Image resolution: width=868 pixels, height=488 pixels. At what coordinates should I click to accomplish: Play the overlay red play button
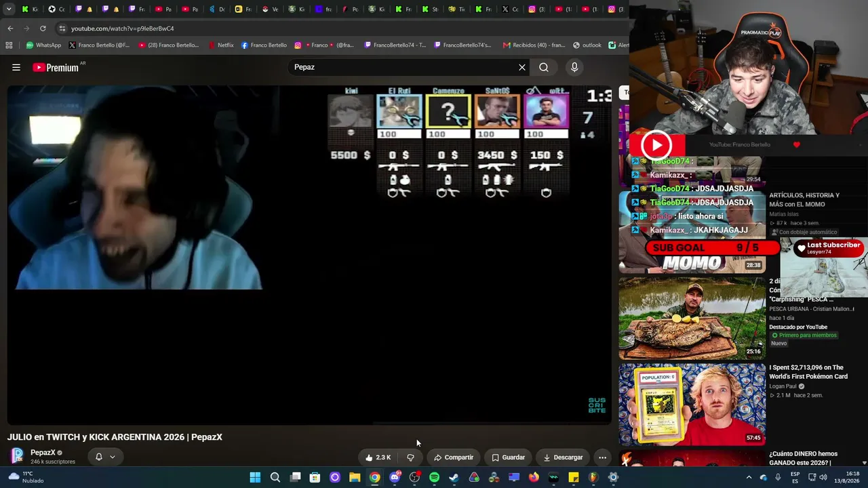[x=656, y=144]
